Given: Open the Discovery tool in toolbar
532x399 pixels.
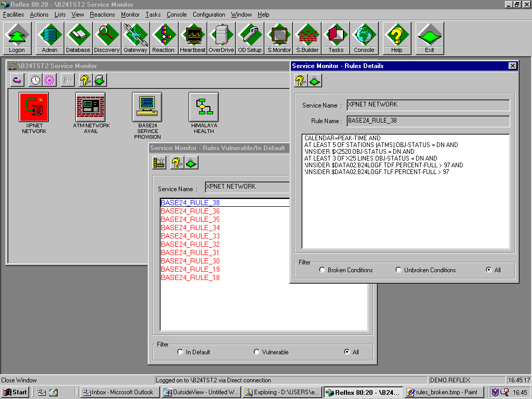Looking at the screenshot, I should point(107,38).
